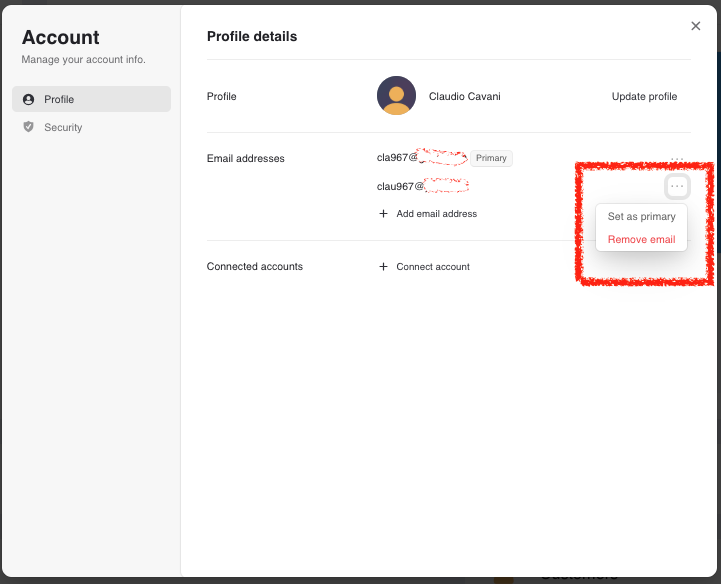Close the Account dialog with the X
Image resolution: width=721 pixels, height=584 pixels.
point(696,26)
